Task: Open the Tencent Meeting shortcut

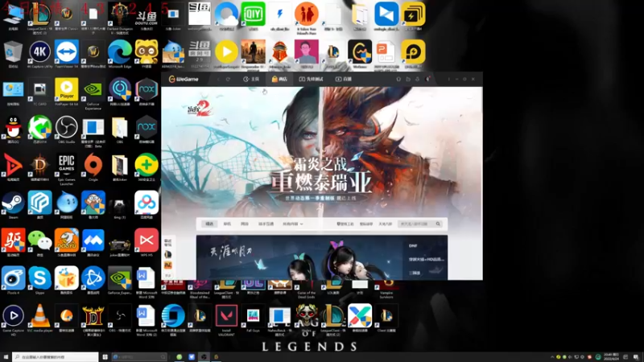Action: tap(93, 243)
